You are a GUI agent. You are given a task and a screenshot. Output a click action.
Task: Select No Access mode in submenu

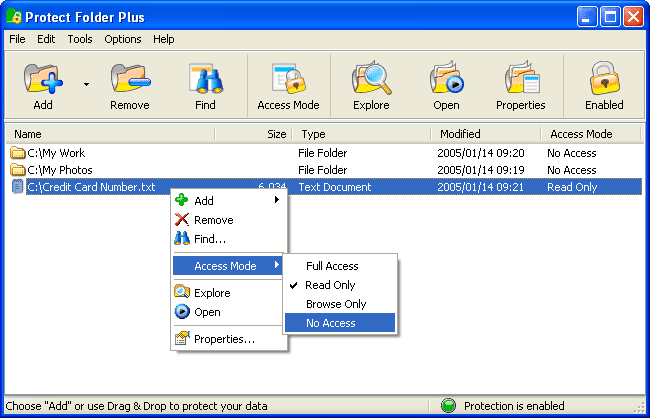[340, 323]
